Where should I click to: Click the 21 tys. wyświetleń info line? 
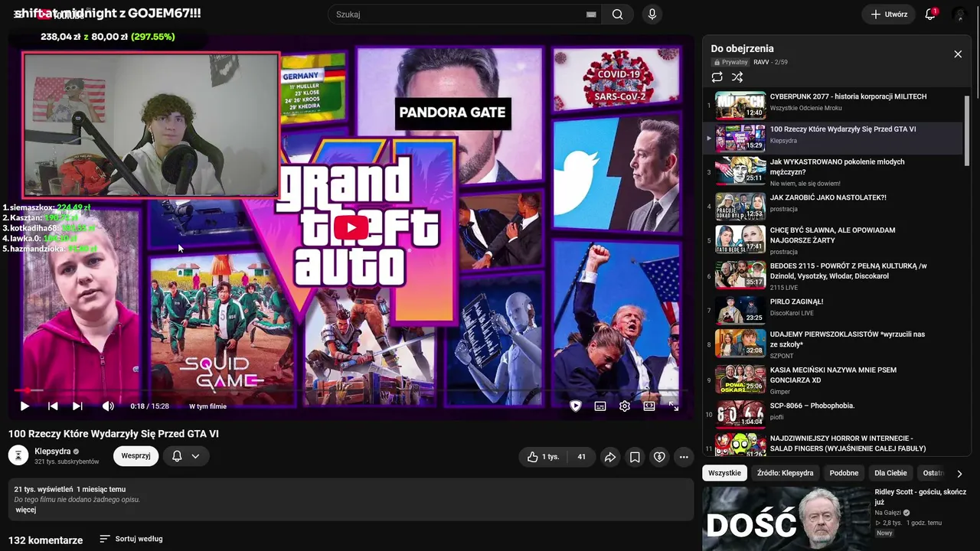[x=70, y=489]
